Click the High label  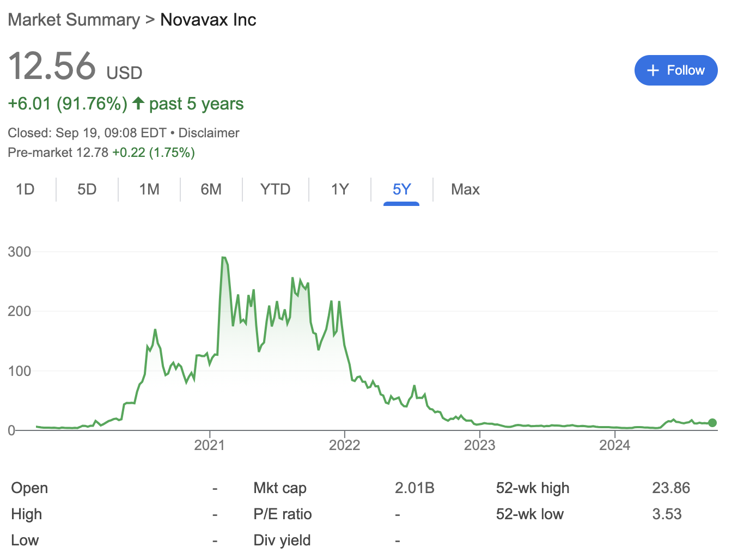coord(27,514)
